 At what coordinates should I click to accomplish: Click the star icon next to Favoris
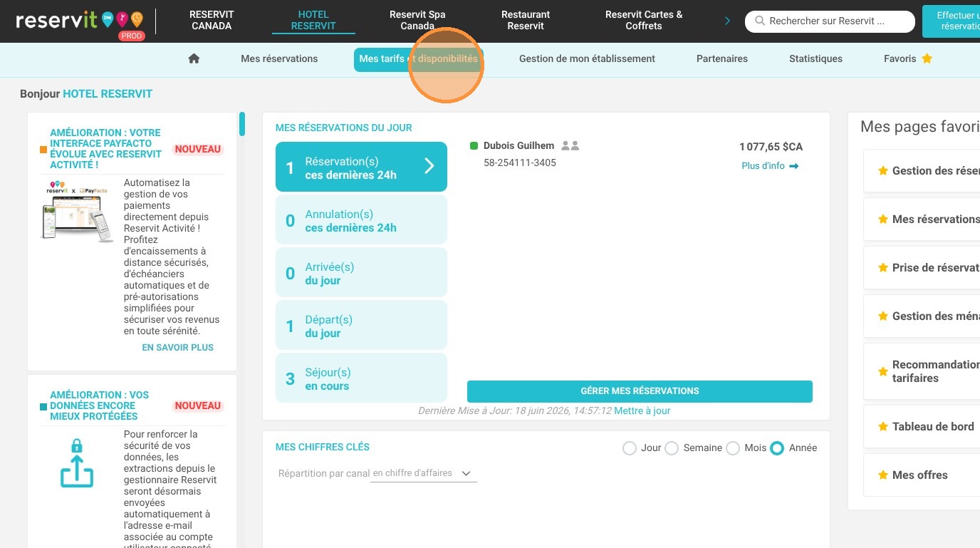pyautogui.click(x=927, y=58)
